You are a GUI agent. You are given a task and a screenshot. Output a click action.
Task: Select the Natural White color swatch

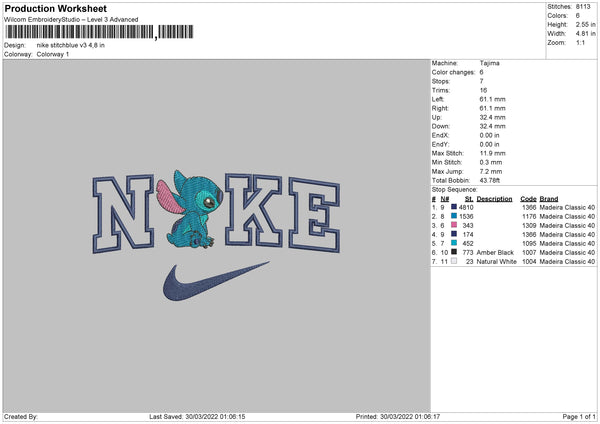(454, 261)
